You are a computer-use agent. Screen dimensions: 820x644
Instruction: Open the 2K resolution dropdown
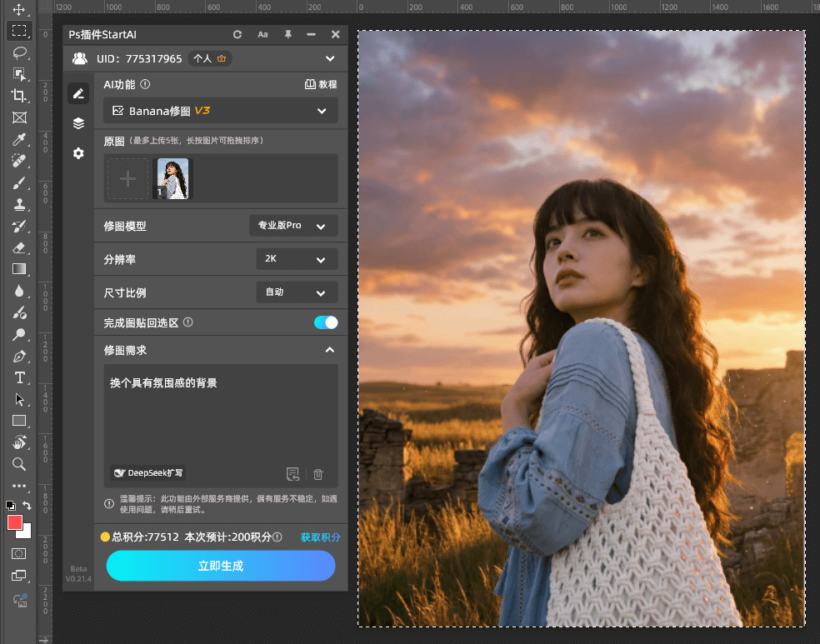pyautogui.click(x=297, y=259)
